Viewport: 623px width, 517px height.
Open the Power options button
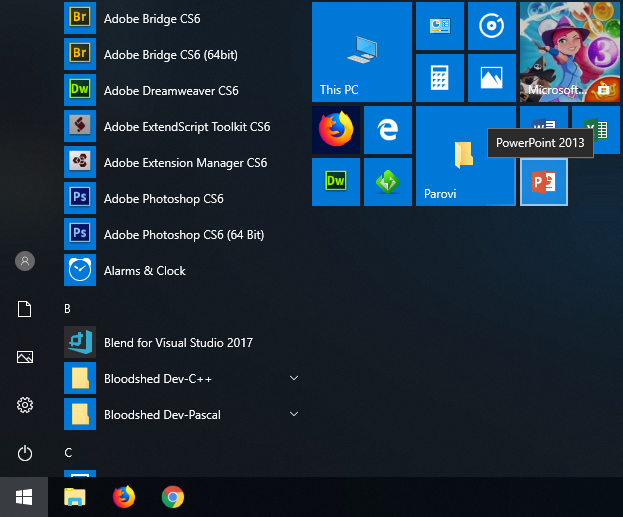pyautogui.click(x=25, y=453)
